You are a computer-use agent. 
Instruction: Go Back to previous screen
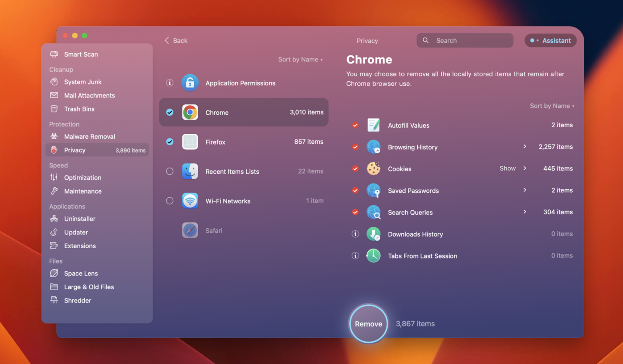pos(176,40)
